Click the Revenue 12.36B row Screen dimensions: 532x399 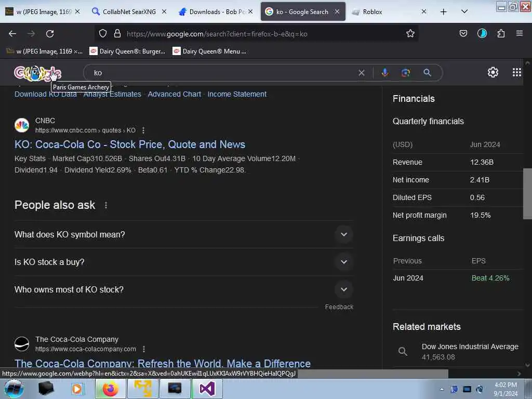tap(458, 162)
